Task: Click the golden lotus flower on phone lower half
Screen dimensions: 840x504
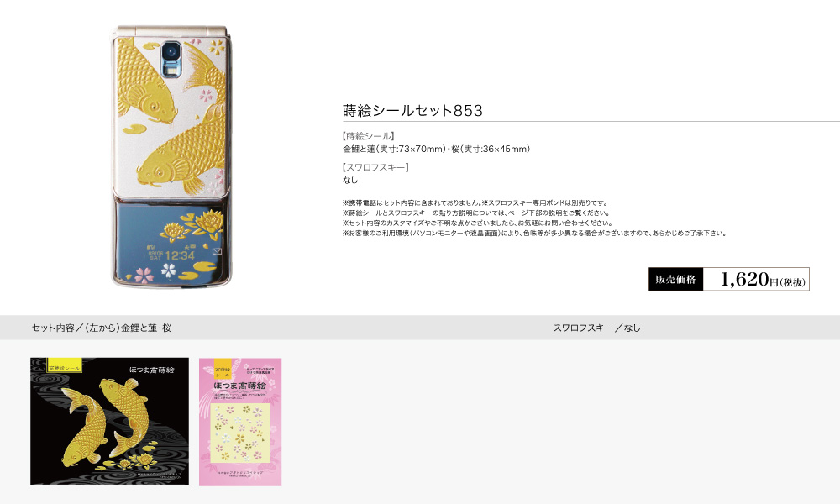Action: coord(207,221)
